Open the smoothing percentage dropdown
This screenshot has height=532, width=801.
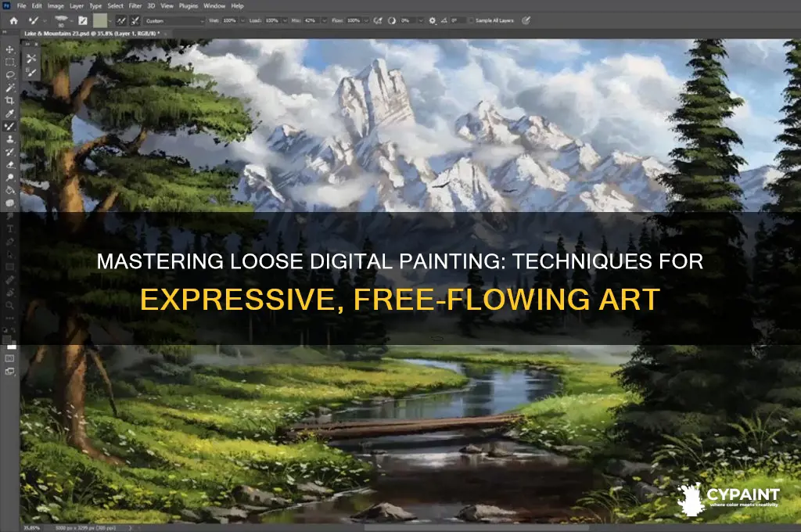[420, 21]
